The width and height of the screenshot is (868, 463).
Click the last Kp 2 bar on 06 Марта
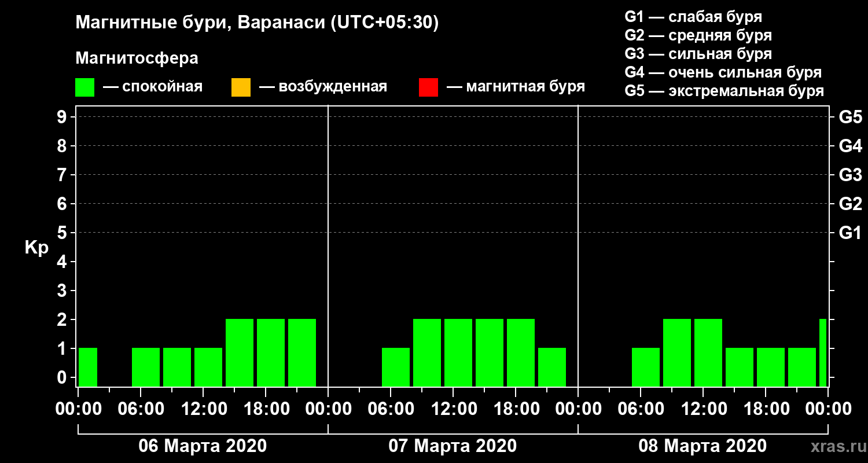coord(302,352)
